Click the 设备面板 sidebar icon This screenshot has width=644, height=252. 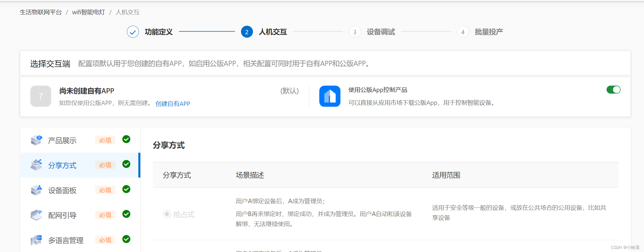coord(37,190)
